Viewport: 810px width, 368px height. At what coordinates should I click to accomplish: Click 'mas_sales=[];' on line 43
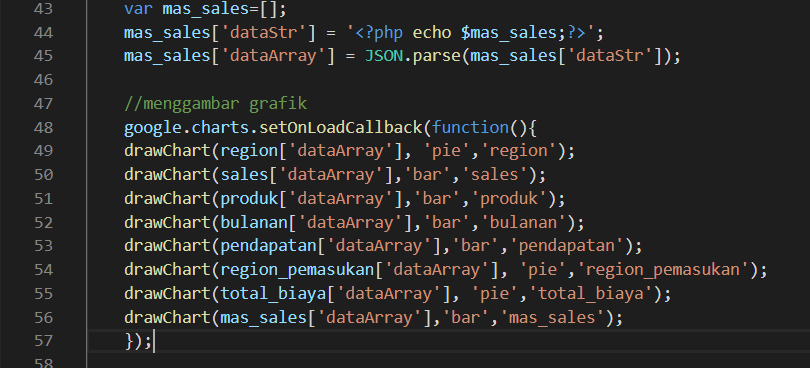[x=224, y=9]
